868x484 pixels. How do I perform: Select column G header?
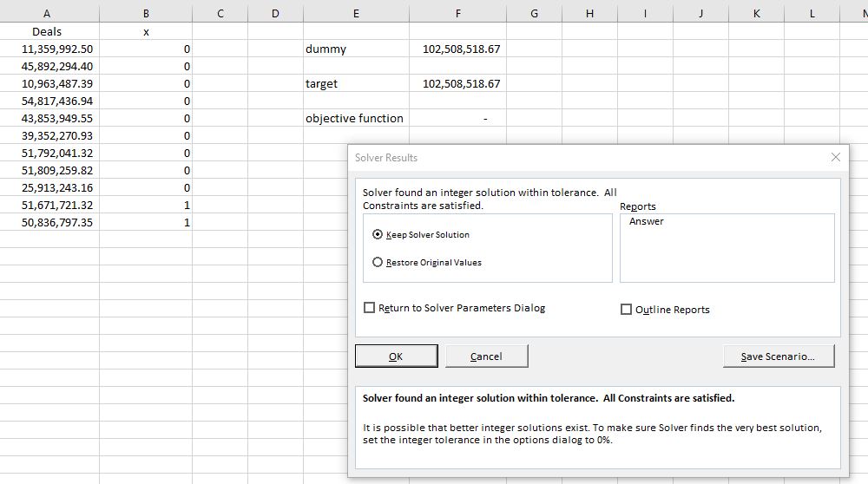point(534,14)
